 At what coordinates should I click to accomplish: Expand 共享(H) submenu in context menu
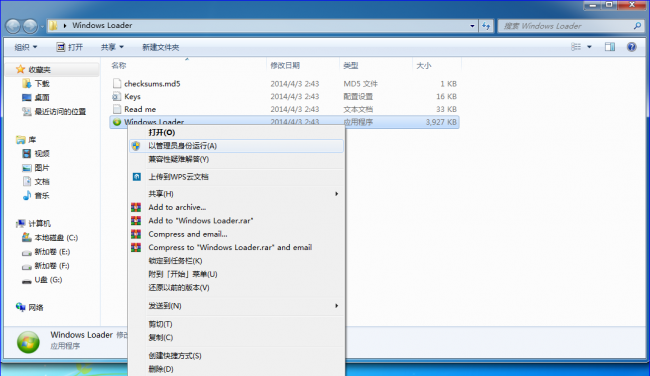point(236,194)
